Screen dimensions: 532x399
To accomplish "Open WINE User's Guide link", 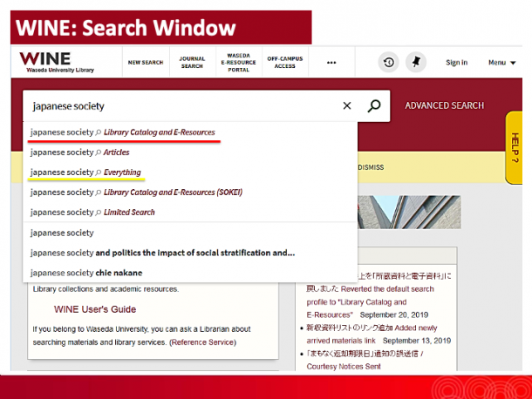I will click(95, 309).
